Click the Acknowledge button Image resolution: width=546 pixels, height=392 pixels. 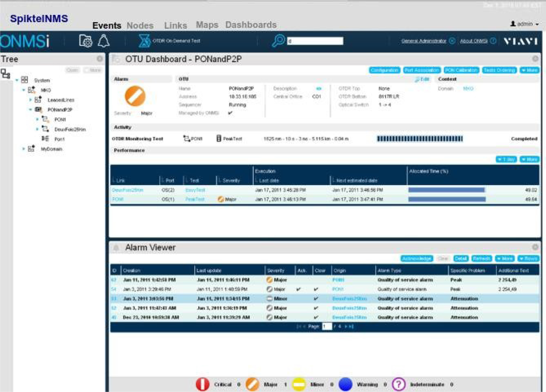click(x=417, y=258)
